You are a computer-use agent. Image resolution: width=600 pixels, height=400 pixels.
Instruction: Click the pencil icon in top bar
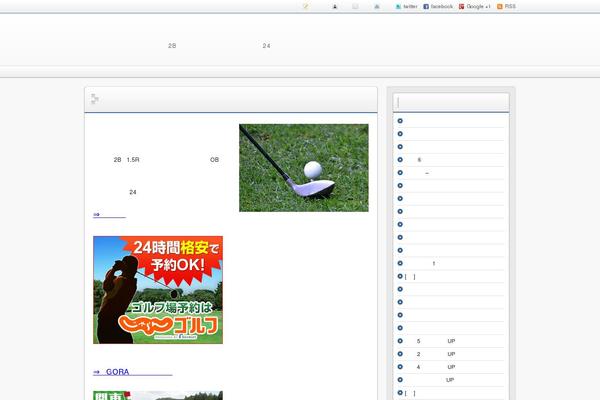coord(305,6)
